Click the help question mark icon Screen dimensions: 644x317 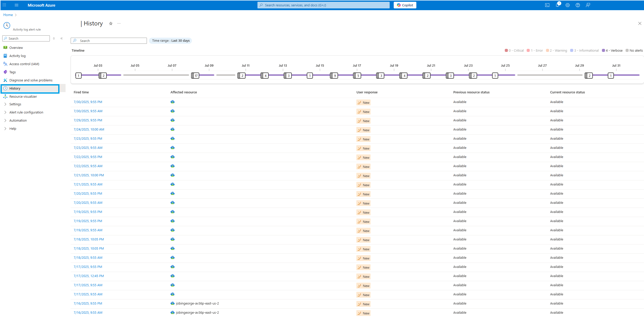[x=578, y=5]
